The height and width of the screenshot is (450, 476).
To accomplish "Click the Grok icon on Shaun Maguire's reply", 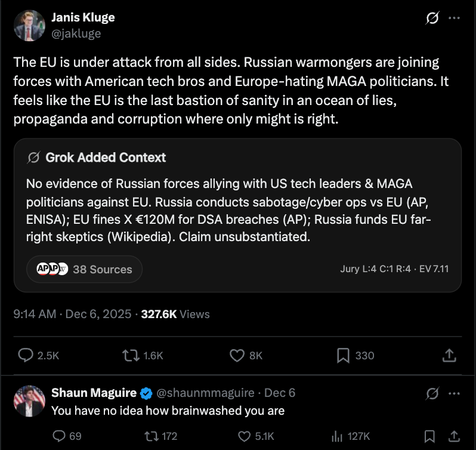I will coord(432,393).
